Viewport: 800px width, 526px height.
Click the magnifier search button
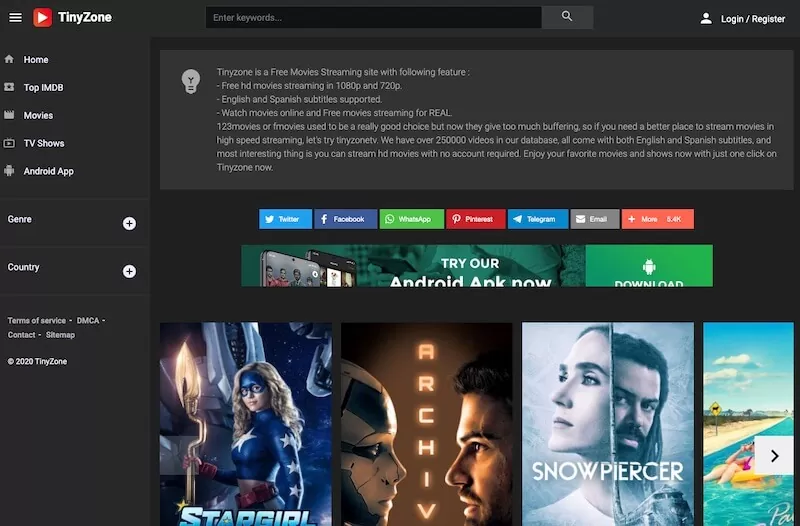coord(567,17)
